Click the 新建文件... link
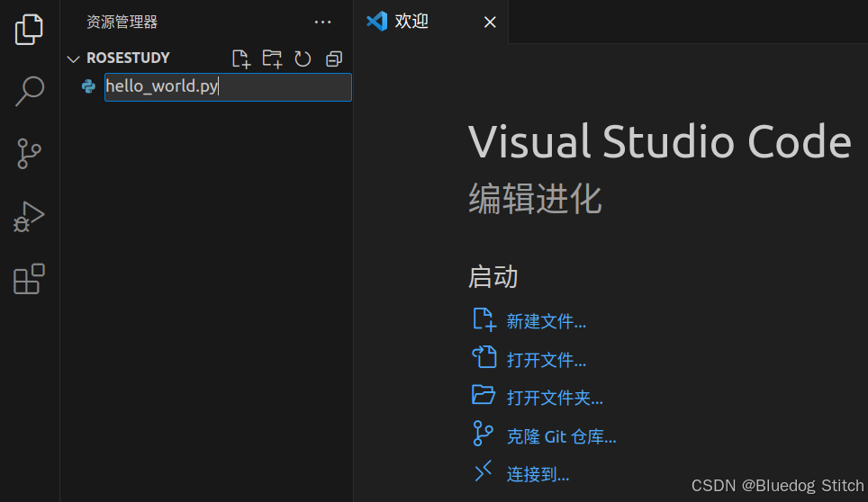 (x=546, y=321)
